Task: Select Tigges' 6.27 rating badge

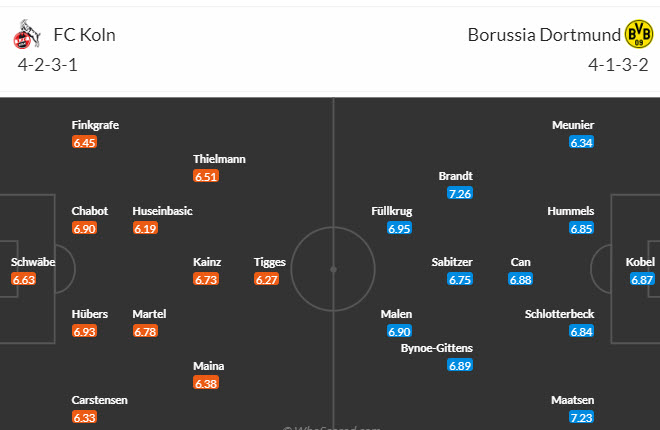Action: click(267, 280)
